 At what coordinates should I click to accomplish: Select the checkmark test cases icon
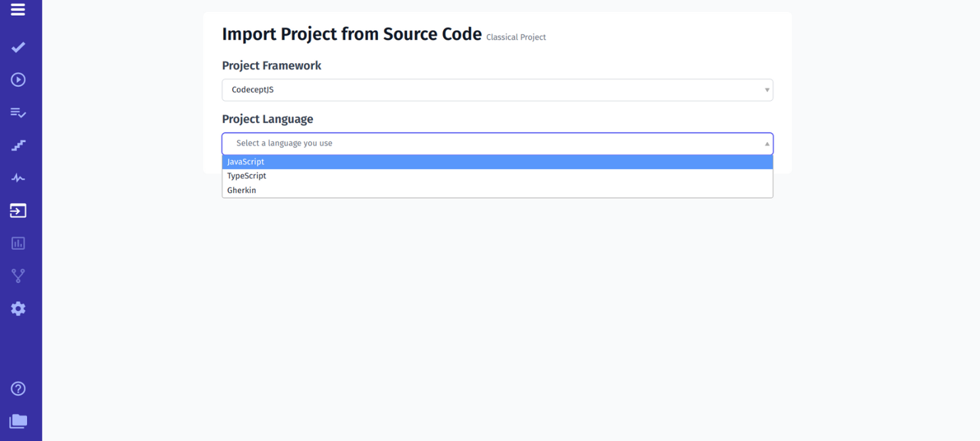tap(18, 47)
